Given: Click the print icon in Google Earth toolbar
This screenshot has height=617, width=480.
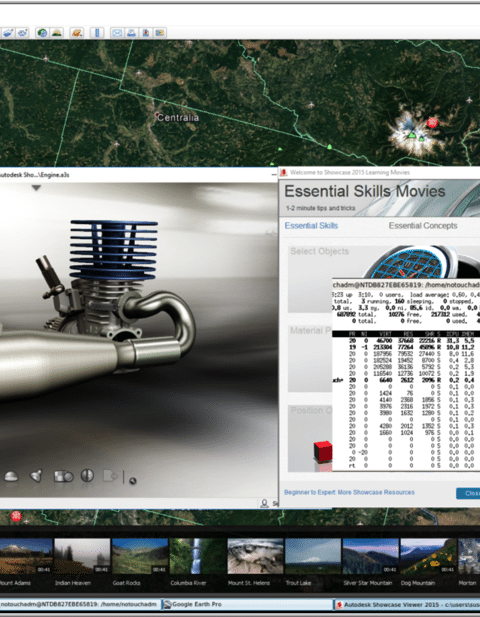Looking at the screenshot, I should point(131,33).
